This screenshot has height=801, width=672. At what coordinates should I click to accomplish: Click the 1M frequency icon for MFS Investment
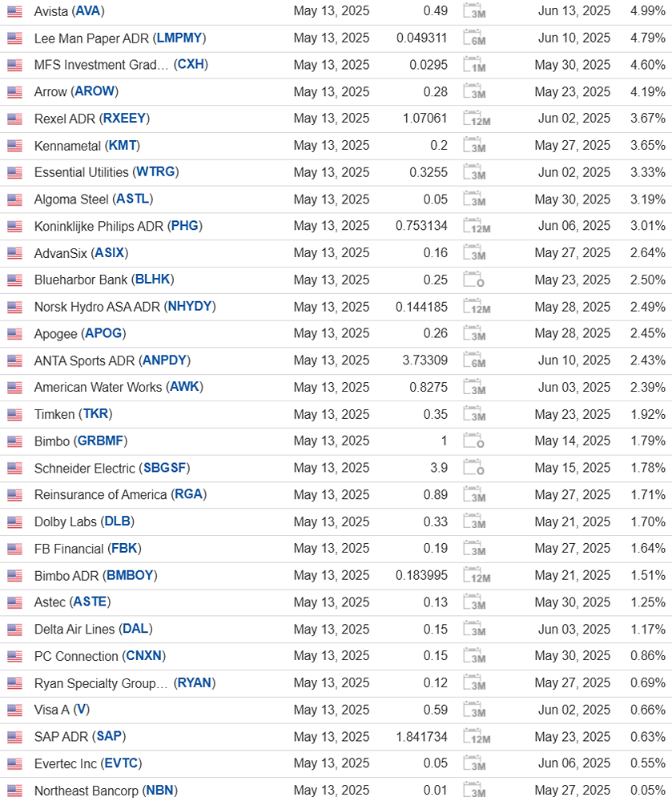474,65
